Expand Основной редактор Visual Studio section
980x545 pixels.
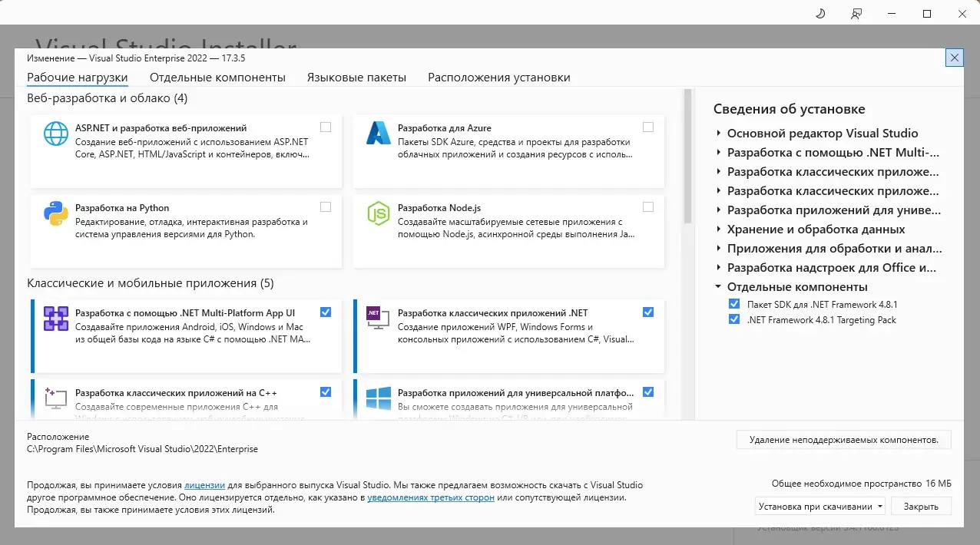(718, 134)
